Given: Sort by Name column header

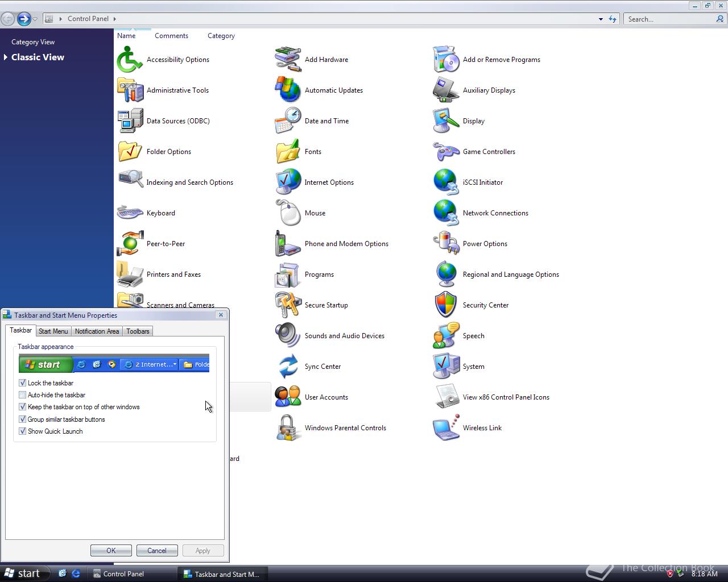Looking at the screenshot, I should point(126,36).
